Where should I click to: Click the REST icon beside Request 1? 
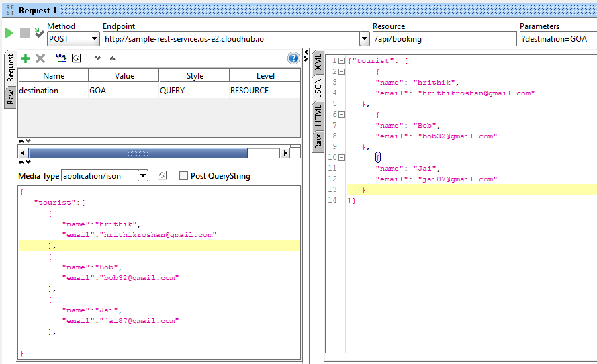tap(10, 10)
